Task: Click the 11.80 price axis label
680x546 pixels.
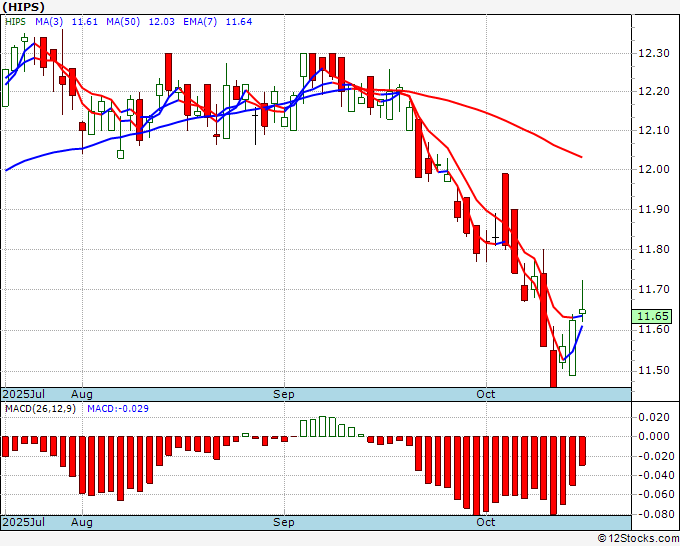Action: click(x=654, y=249)
